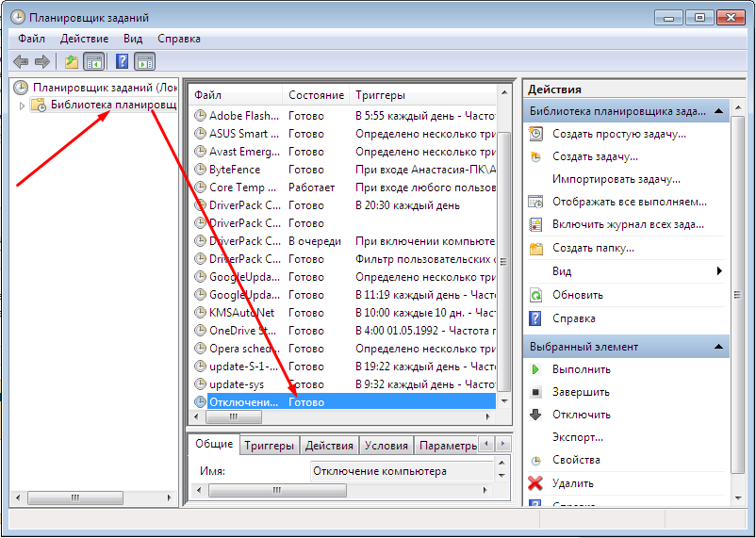The width and height of the screenshot is (756, 538).
Task: Click the Обновить refresh icon
Action: coord(535,295)
